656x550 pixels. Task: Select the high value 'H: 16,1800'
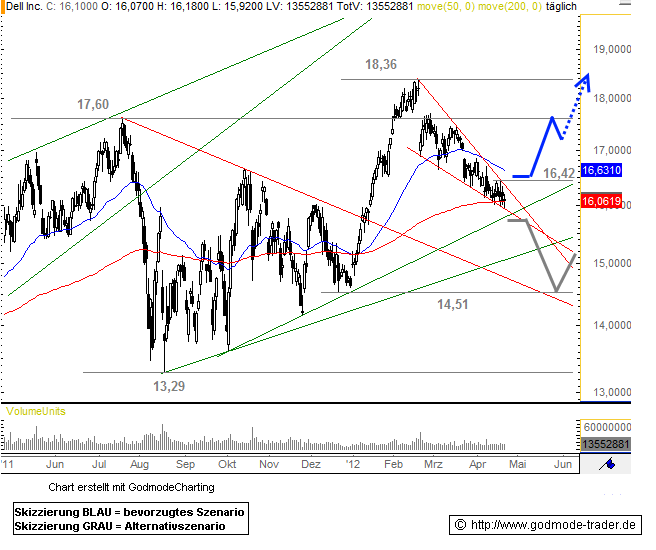[x=183, y=6]
